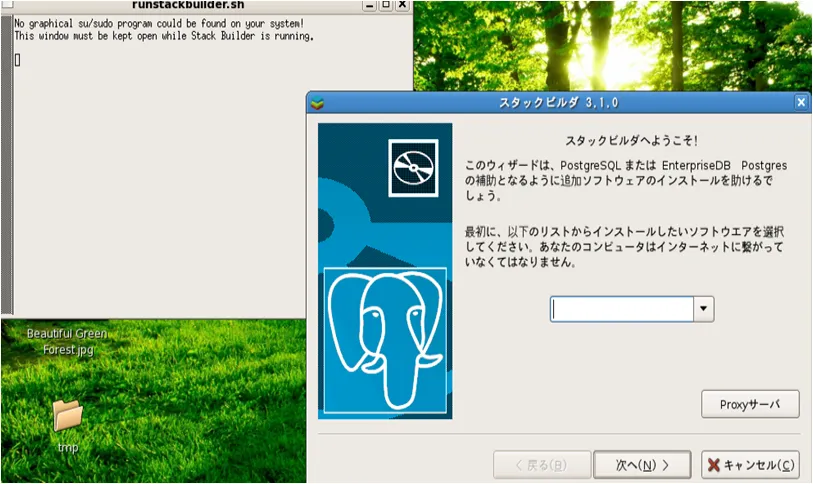
Task: Open the tmp folder icon on the desktop
Action: click(68, 416)
